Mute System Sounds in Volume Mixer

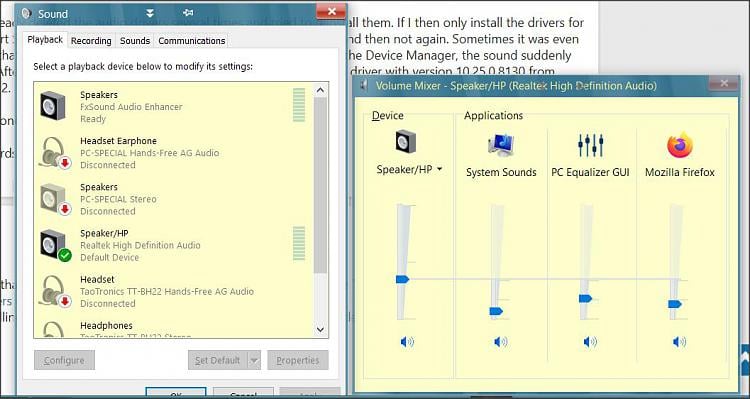click(x=500, y=342)
